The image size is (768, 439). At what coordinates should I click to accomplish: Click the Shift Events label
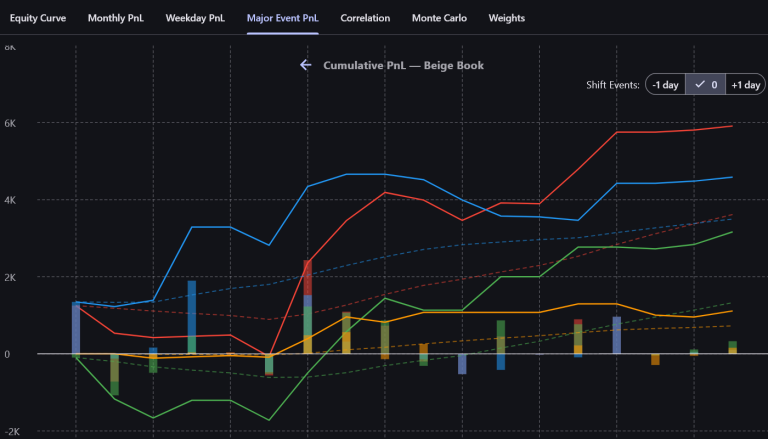click(x=613, y=85)
